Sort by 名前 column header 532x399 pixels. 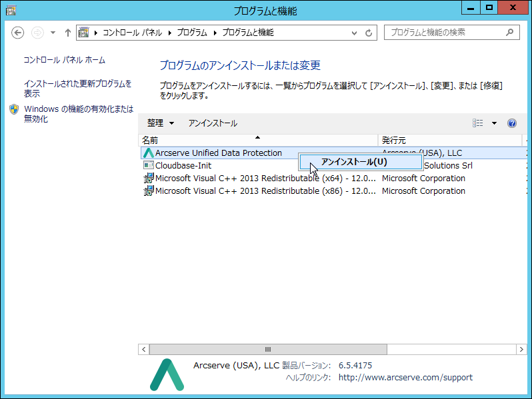(258, 140)
